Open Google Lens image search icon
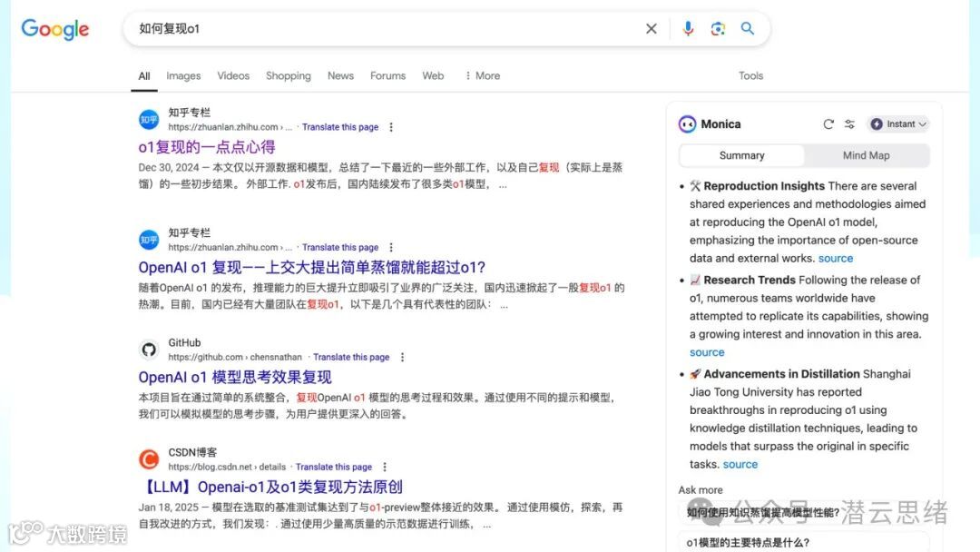The height and width of the screenshot is (552, 980). tap(718, 29)
